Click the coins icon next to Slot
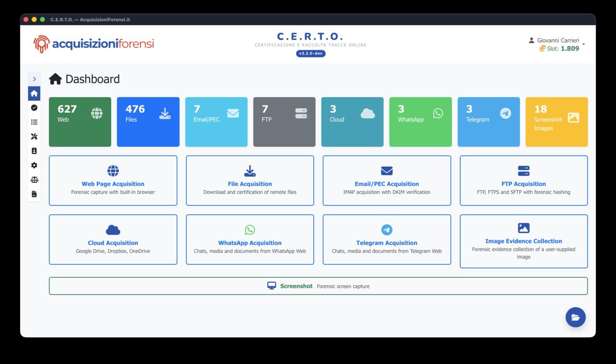The height and width of the screenshot is (364, 616). 543,48
